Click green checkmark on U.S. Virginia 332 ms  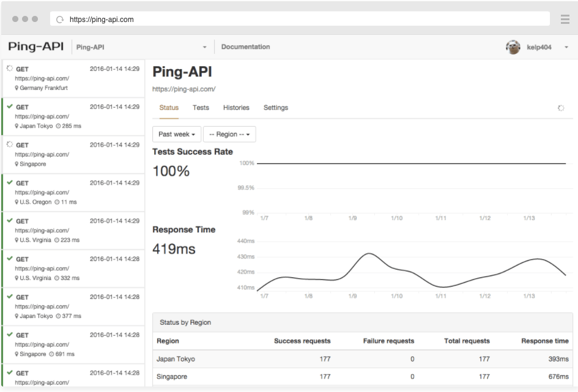[10, 258]
